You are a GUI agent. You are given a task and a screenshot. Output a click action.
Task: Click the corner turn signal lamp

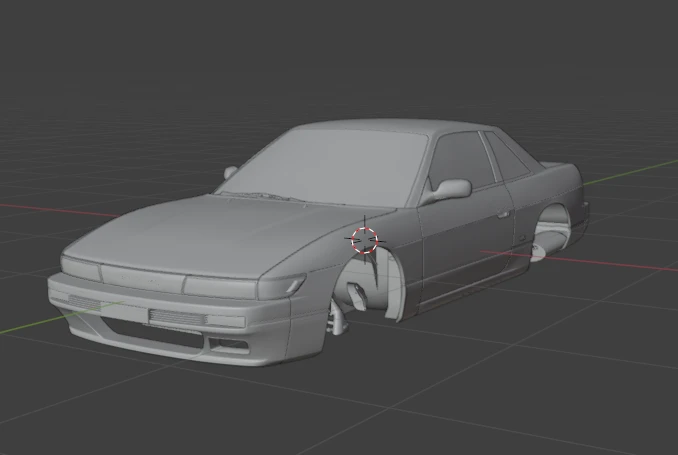[x=281, y=286]
